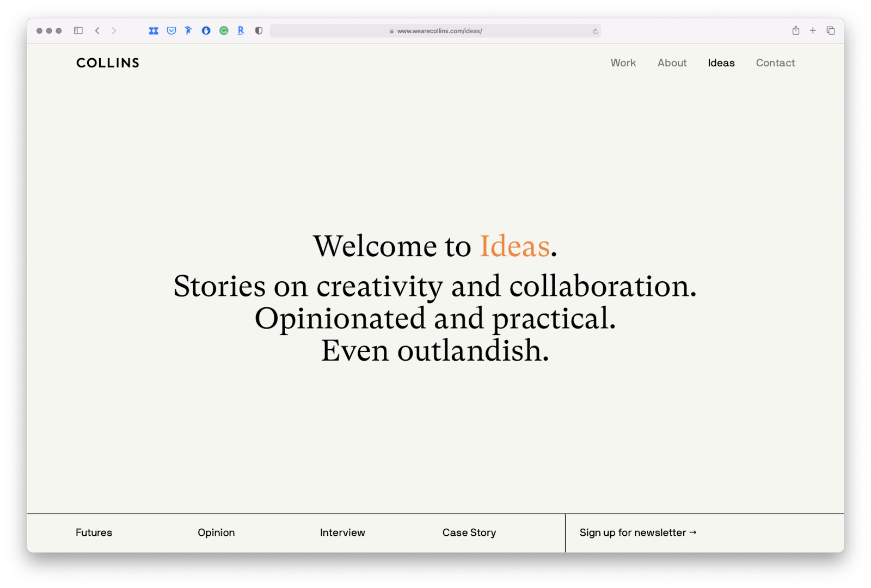Screen dimensions: 871x588
Task: Filter stories by Case Story
Action: click(x=469, y=533)
